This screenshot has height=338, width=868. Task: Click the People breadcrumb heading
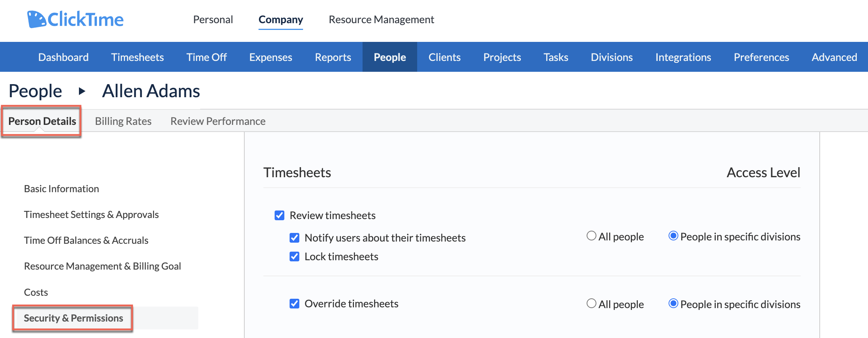tap(35, 91)
